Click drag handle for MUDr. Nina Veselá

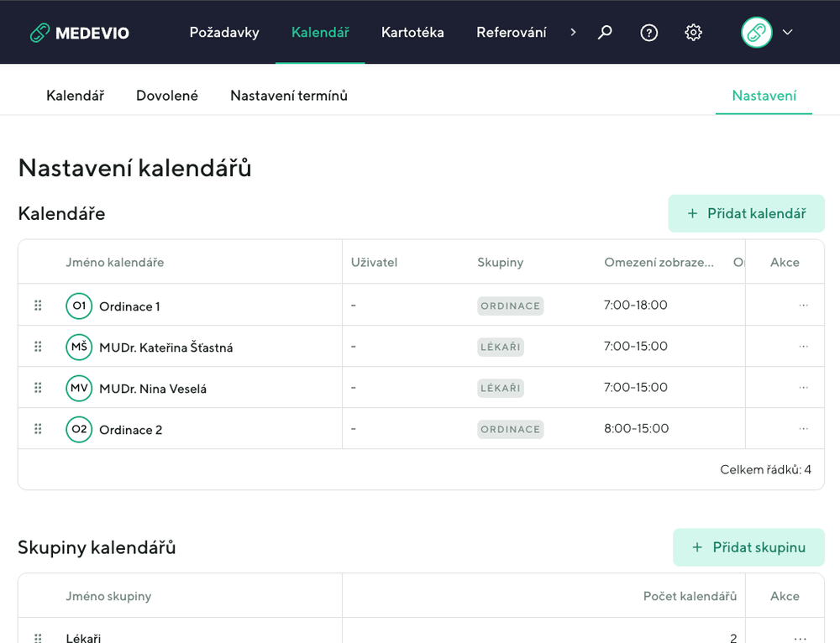click(x=38, y=388)
